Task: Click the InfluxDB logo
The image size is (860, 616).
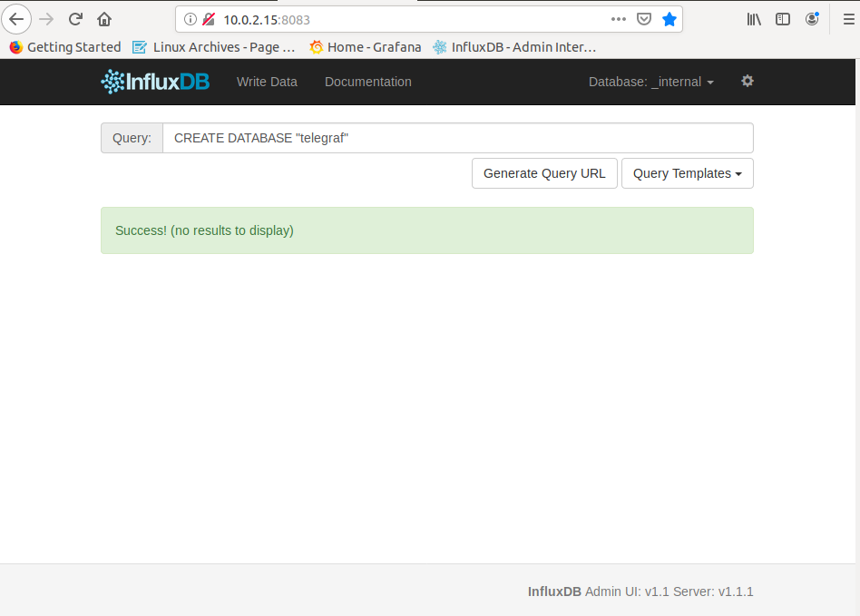Action: coord(155,82)
